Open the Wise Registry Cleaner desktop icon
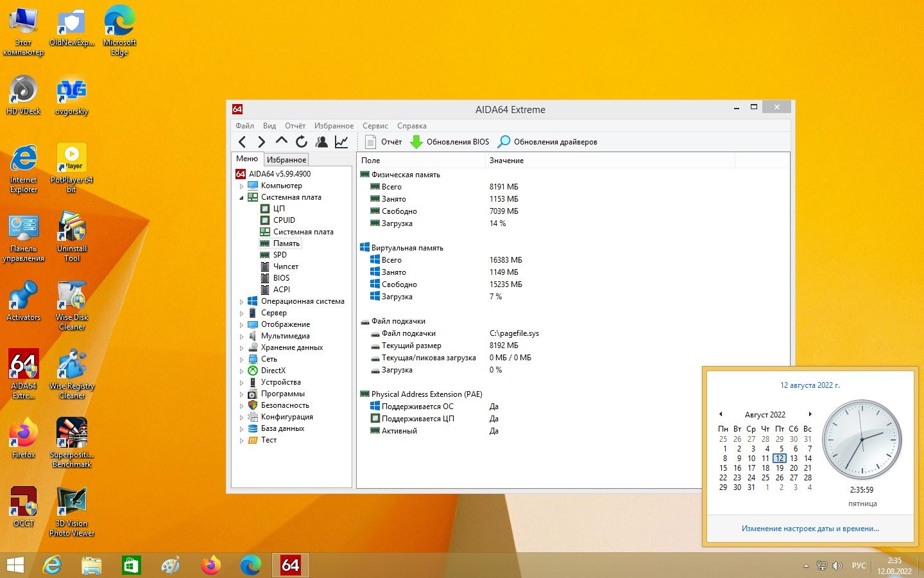This screenshot has height=578, width=924. [x=71, y=375]
